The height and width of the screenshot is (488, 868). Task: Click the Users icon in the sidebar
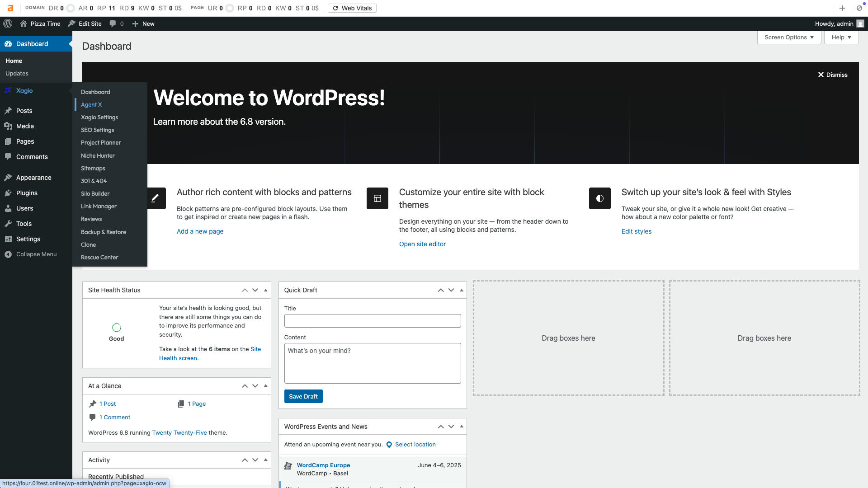(x=8, y=208)
